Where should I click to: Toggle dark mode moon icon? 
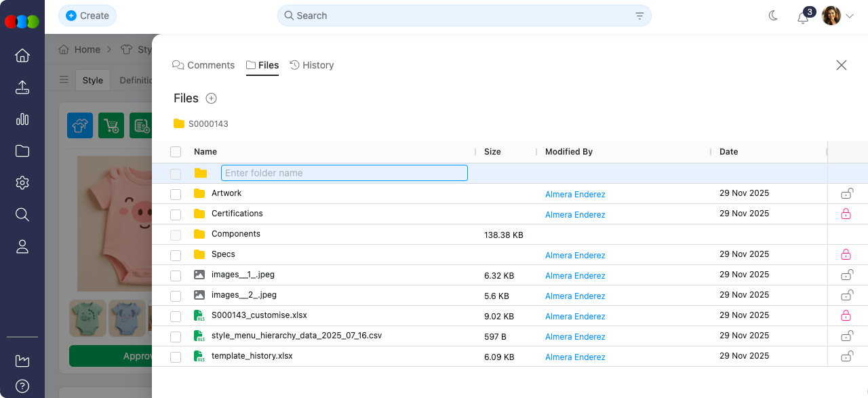(773, 16)
